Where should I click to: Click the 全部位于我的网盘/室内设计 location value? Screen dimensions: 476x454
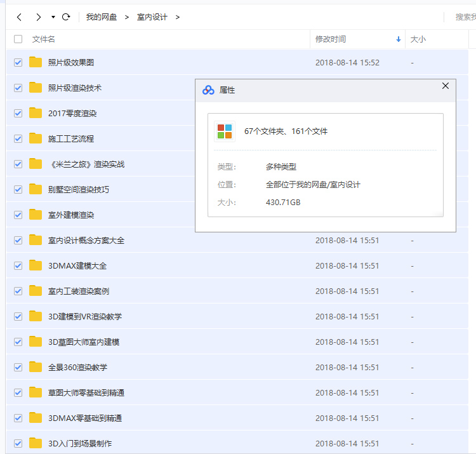pyautogui.click(x=313, y=185)
